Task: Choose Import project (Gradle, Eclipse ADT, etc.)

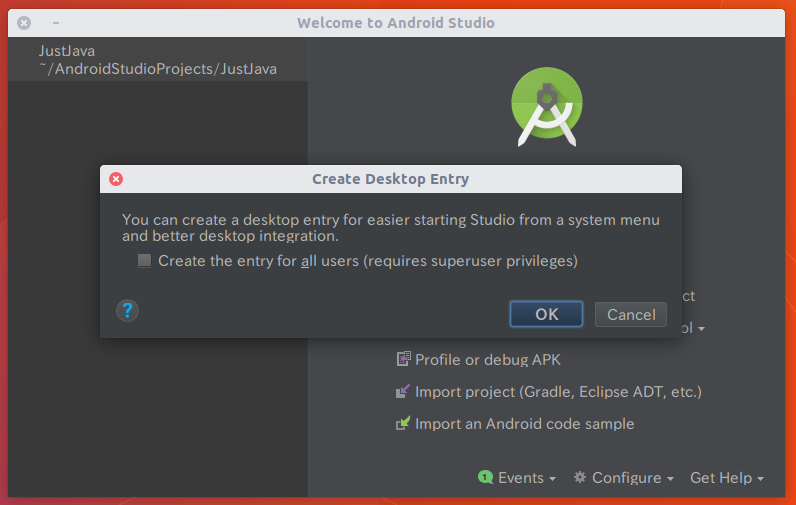Action: point(558,392)
